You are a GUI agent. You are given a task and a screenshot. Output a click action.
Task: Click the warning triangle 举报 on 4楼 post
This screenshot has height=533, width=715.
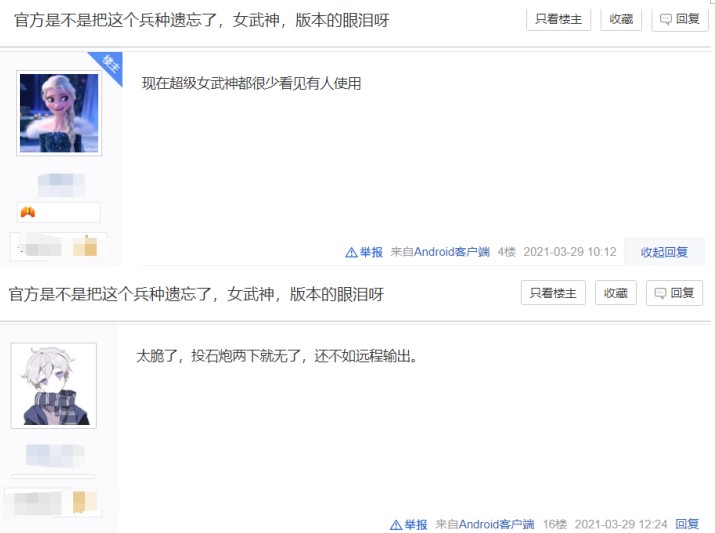coord(364,252)
